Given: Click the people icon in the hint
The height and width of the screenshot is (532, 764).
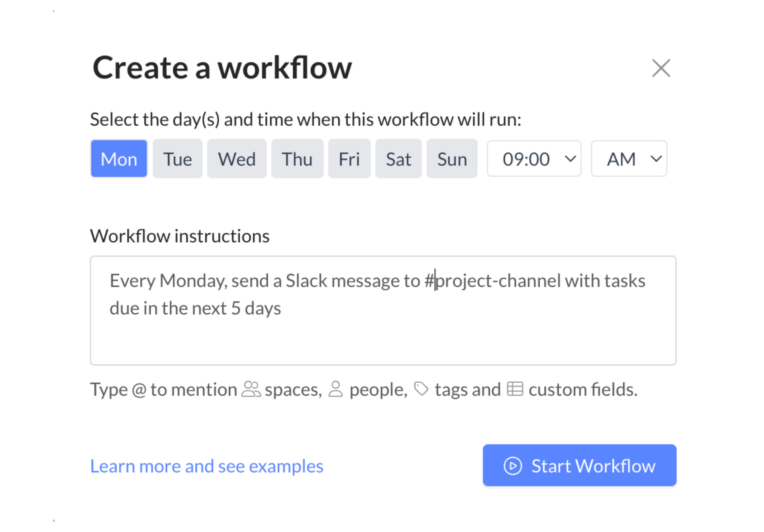Looking at the screenshot, I should [335, 389].
